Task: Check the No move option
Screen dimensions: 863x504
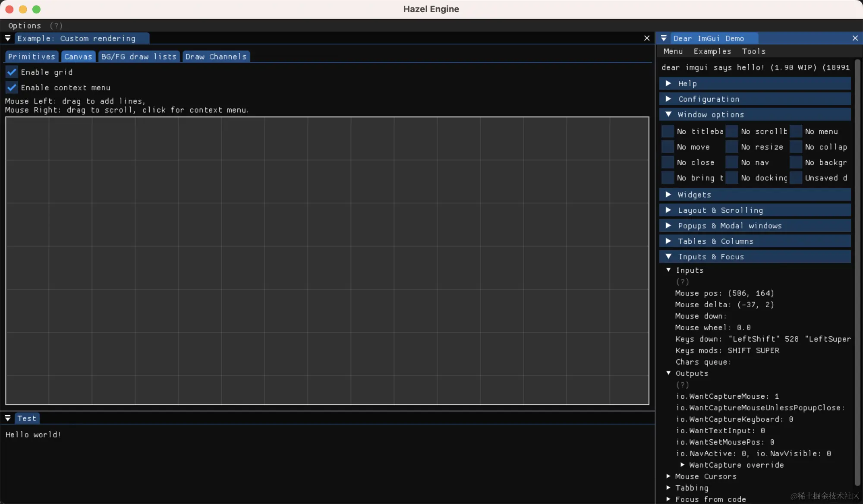Action: (668, 147)
